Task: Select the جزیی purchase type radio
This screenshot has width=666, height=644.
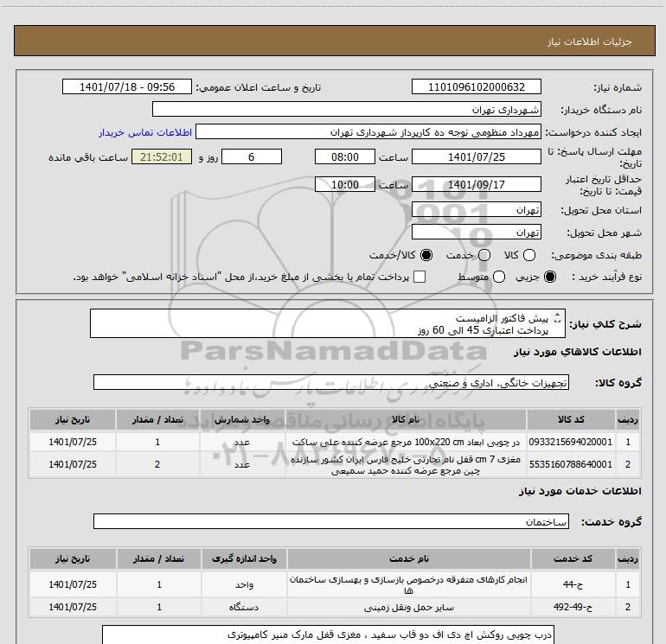Action: (550, 277)
